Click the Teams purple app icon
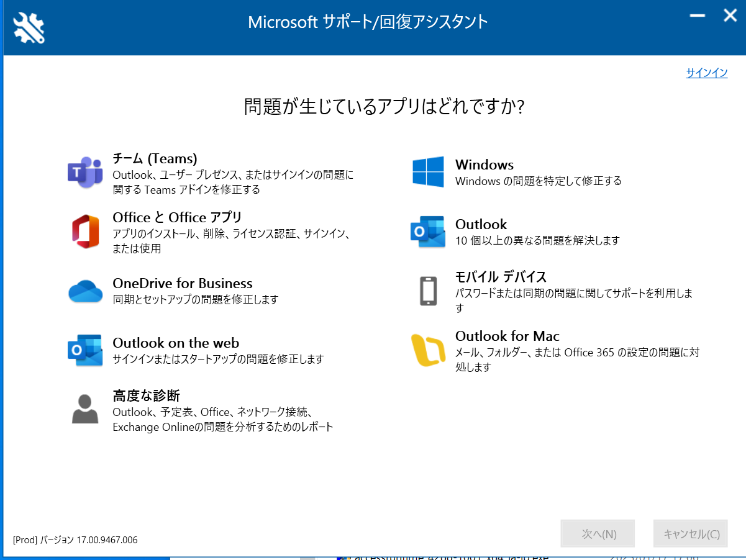The height and width of the screenshot is (560, 746). (85, 173)
